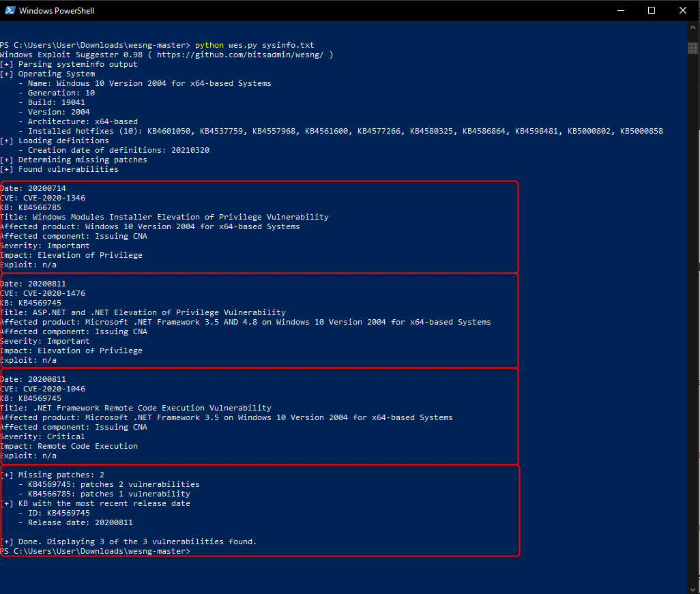700x594 pixels.
Task: Click the vertical scrollbar thumb
Action: click(x=693, y=47)
